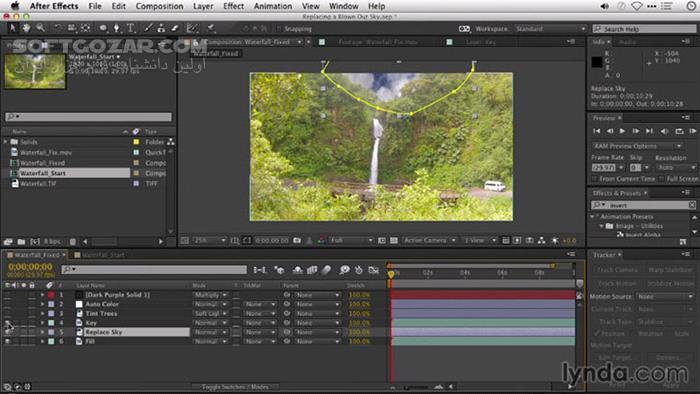This screenshot has height=394, width=700.
Task: Select the Eraser tool
Action: pos(175,28)
